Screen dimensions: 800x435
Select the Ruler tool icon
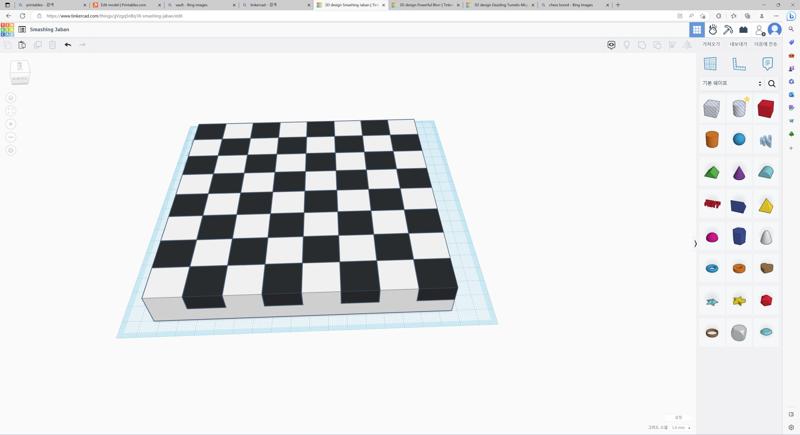pyautogui.click(x=739, y=64)
